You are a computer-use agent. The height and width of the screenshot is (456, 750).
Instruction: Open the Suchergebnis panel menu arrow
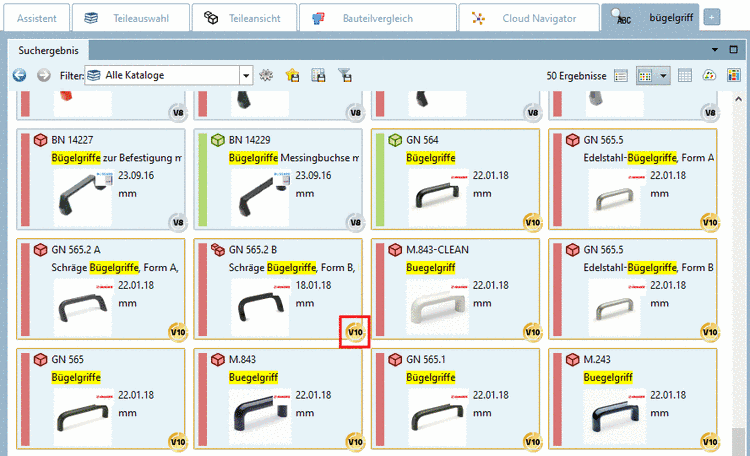(x=715, y=50)
